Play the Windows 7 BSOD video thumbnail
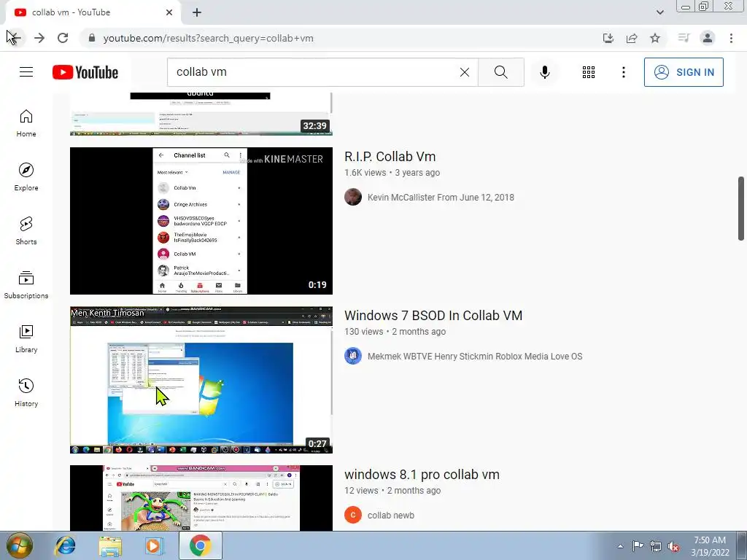 201,379
